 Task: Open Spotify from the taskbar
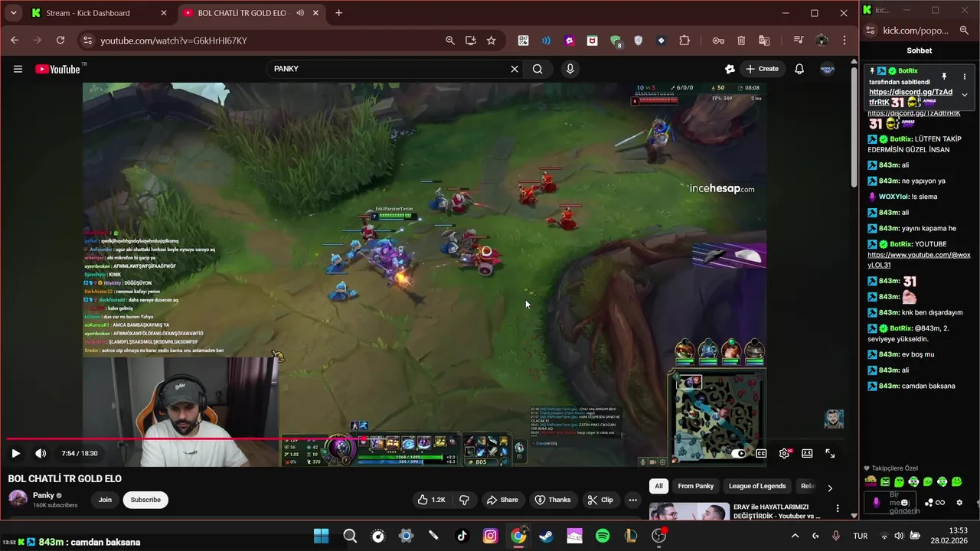603,536
